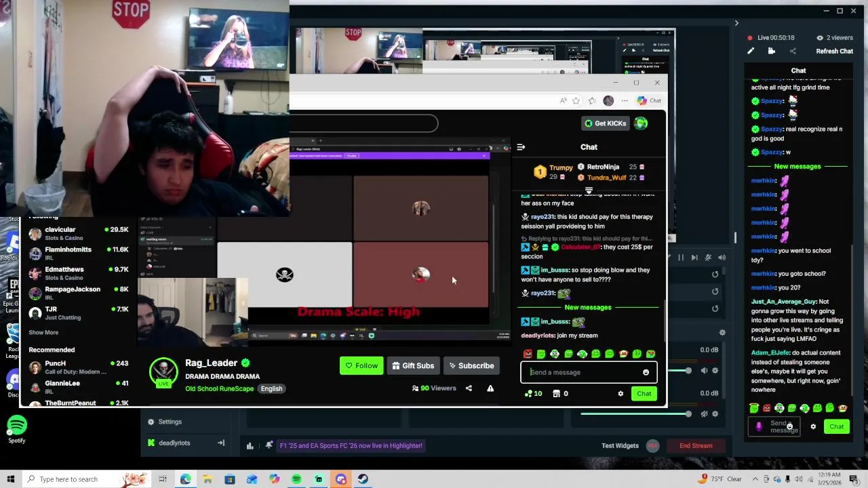Open the RampageJackson channel in sidebar
This screenshot has height=488, width=868.
click(x=78, y=293)
